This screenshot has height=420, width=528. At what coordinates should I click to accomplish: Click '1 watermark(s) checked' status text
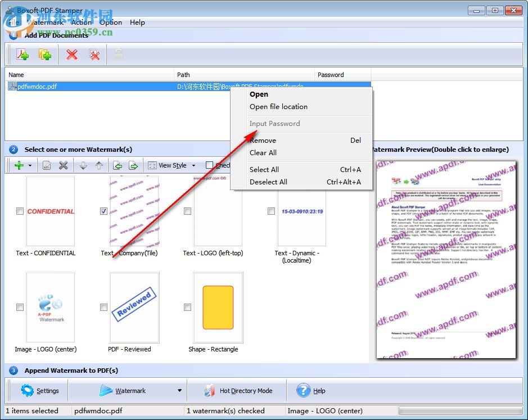click(225, 411)
